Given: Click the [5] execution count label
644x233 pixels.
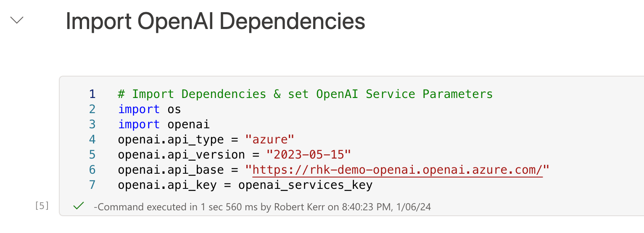Looking at the screenshot, I should (x=42, y=206).
